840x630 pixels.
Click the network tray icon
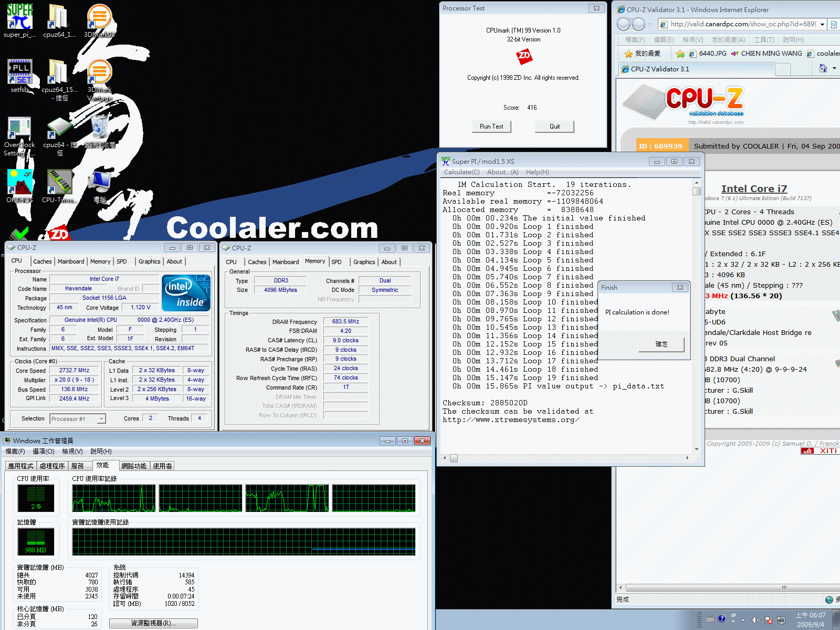[781, 620]
